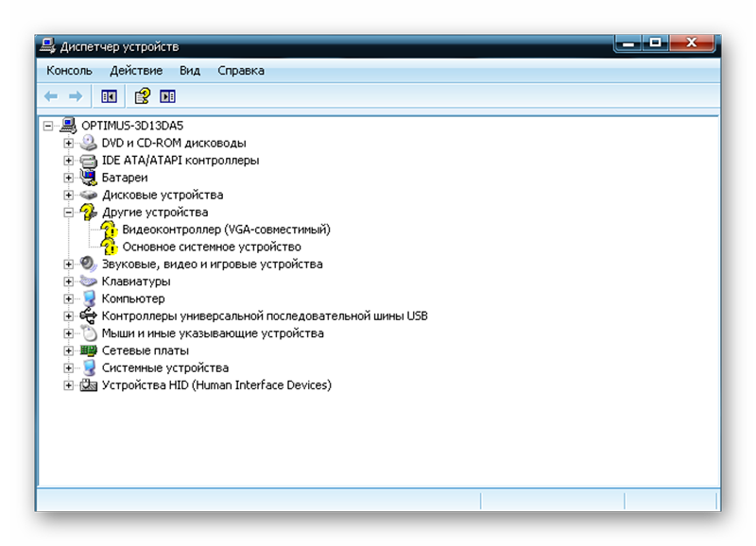
Task: Click the Forward arrow in toolbar
Action: pyautogui.click(x=74, y=96)
